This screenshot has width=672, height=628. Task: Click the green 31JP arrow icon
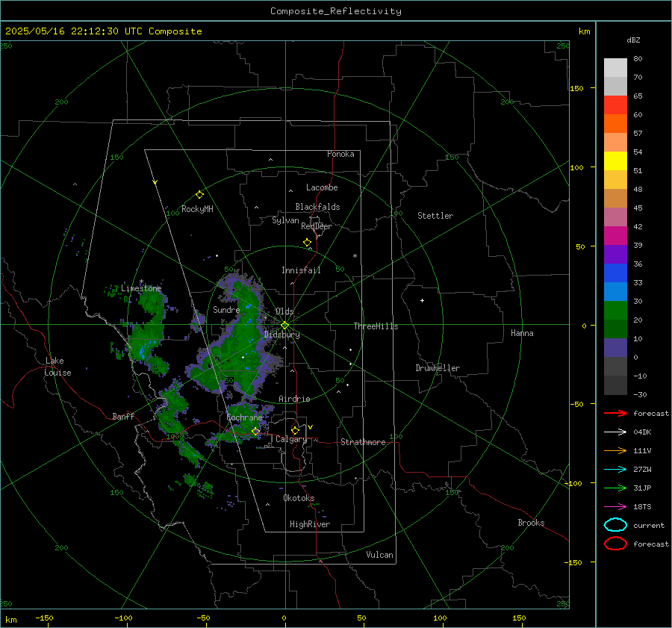615,488
